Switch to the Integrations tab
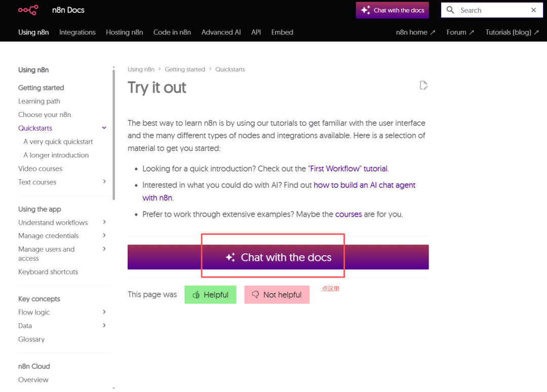This screenshot has width=547, height=392. (x=77, y=32)
